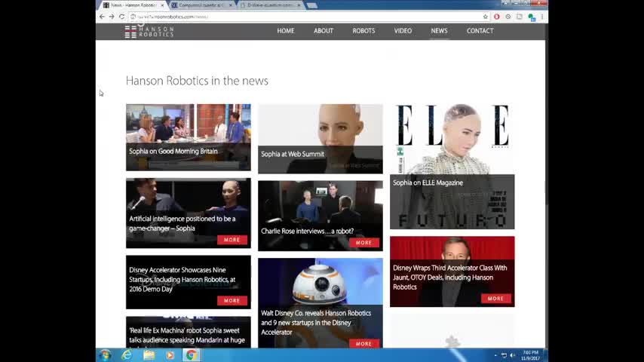Click MORE on Artificial intelligence game-changer card
Screen dimensions: 644x362
(232, 240)
